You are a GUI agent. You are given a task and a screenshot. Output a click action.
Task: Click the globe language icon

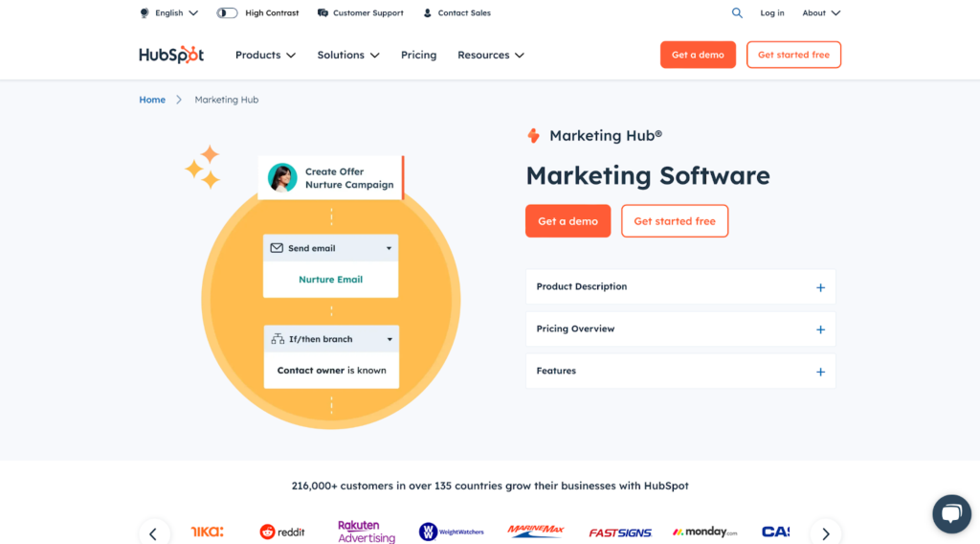point(145,13)
